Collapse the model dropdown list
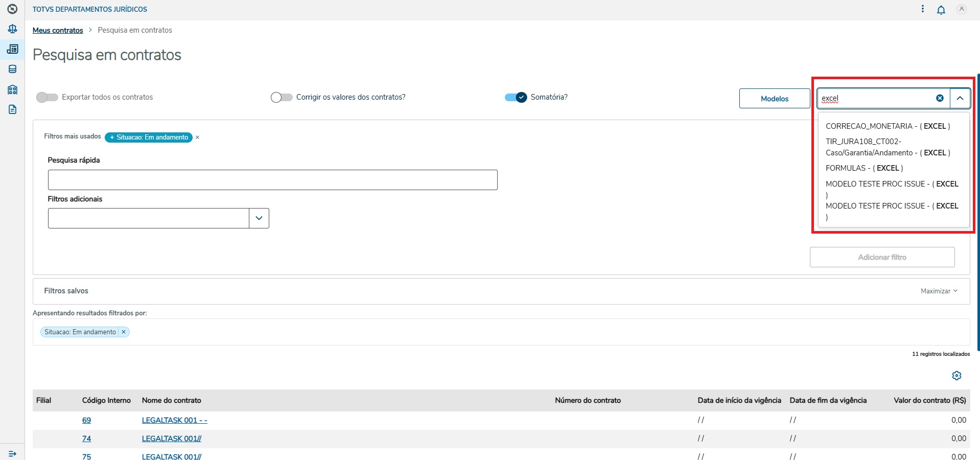The image size is (980, 460). tap(960, 98)
